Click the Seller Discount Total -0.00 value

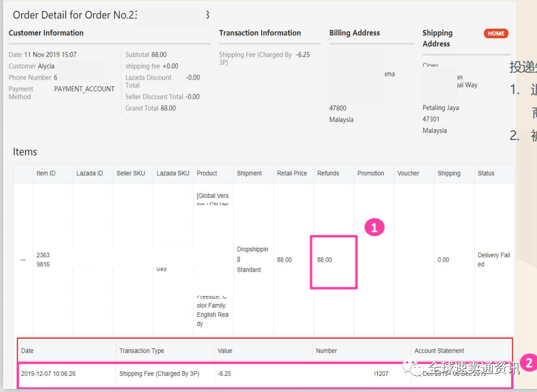[x=193, y=97]
